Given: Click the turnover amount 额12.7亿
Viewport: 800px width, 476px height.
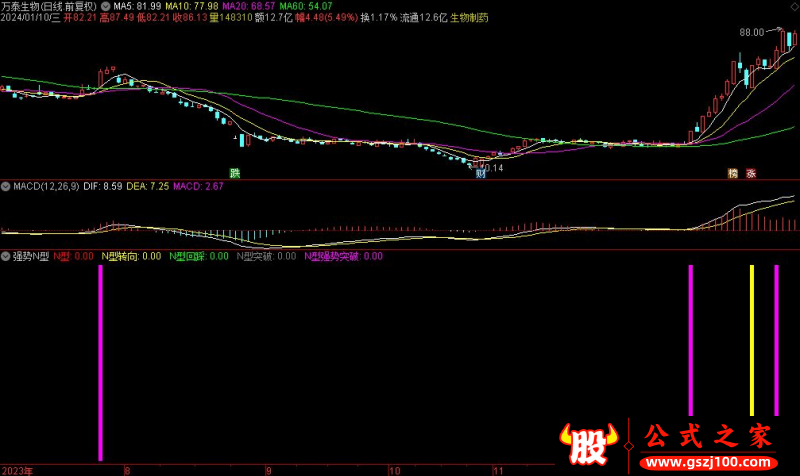Looking at the screenshot, I should click(273, 18).
